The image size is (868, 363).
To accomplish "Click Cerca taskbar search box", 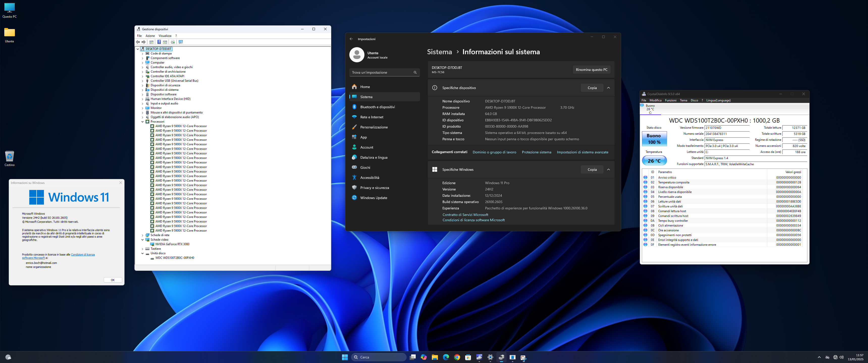I will [379, 357].
